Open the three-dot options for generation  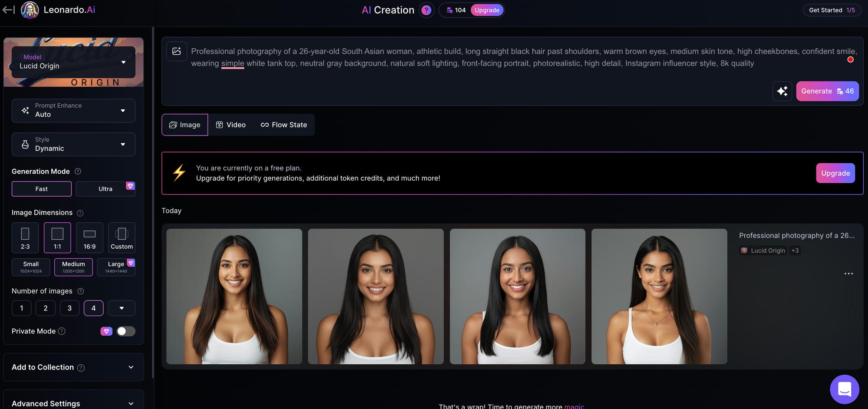pos(848,274)
